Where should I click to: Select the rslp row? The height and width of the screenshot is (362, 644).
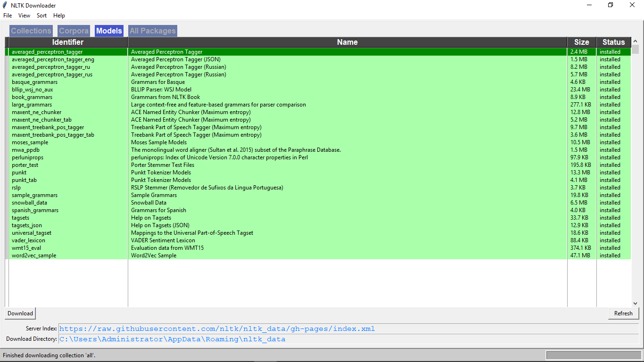[320, 188]
